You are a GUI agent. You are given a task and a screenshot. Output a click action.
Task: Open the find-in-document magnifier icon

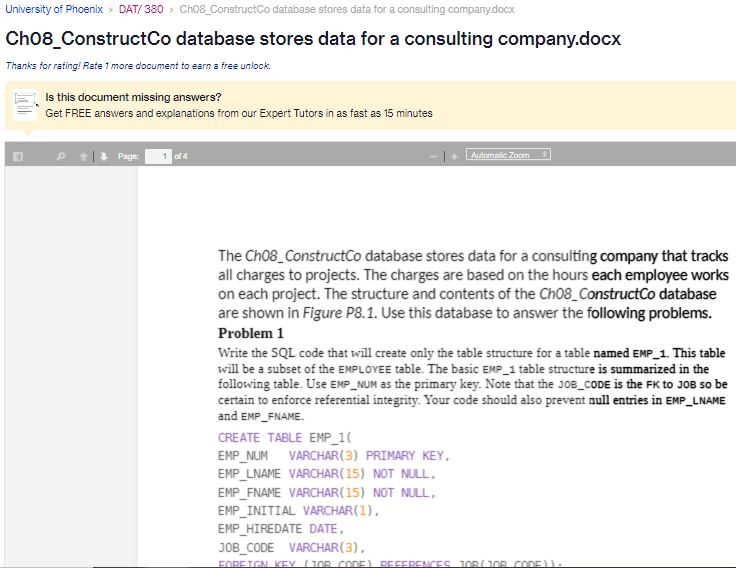click(61, 156)
